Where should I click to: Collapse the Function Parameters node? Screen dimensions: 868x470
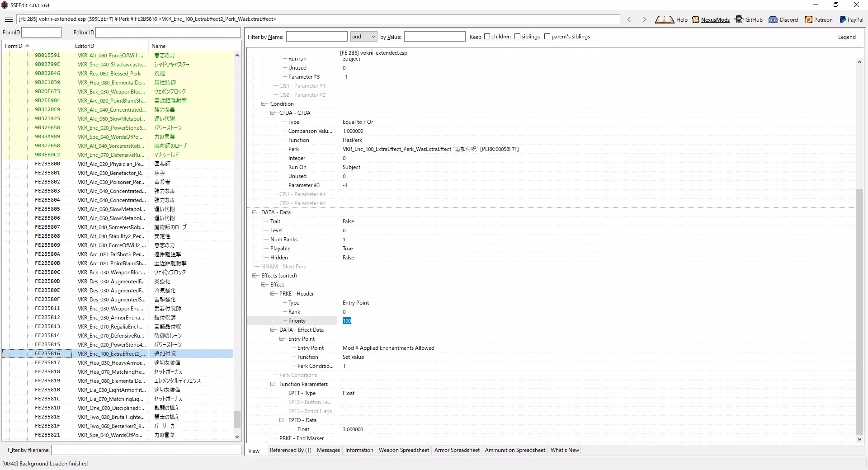pos(272,384)
